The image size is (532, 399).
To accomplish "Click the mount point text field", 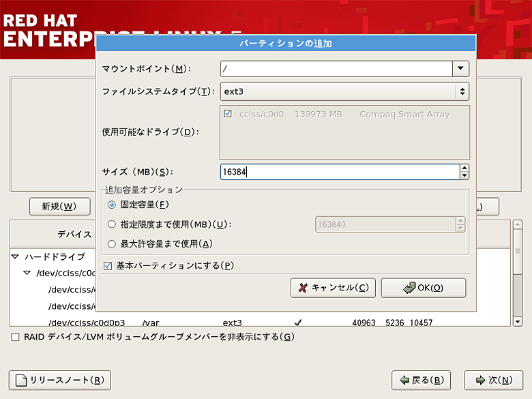I will (x=336, y=69).
